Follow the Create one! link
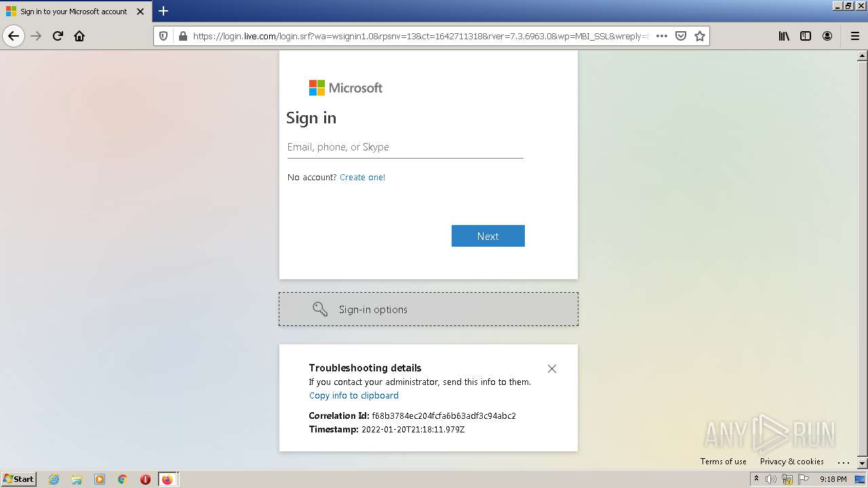Image resolution: width=868 pixels, height=488 pixels. (362, 178)
